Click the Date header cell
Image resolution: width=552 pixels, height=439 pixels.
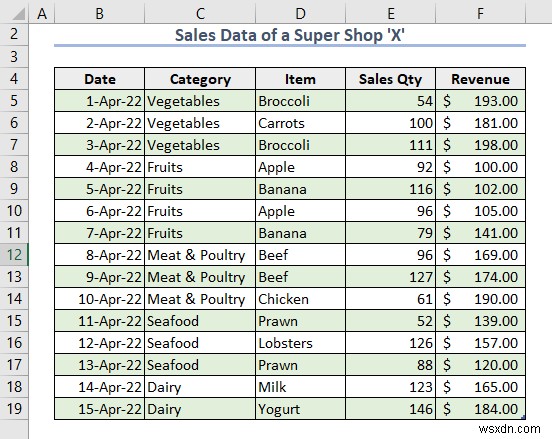(x=100, y=79)
